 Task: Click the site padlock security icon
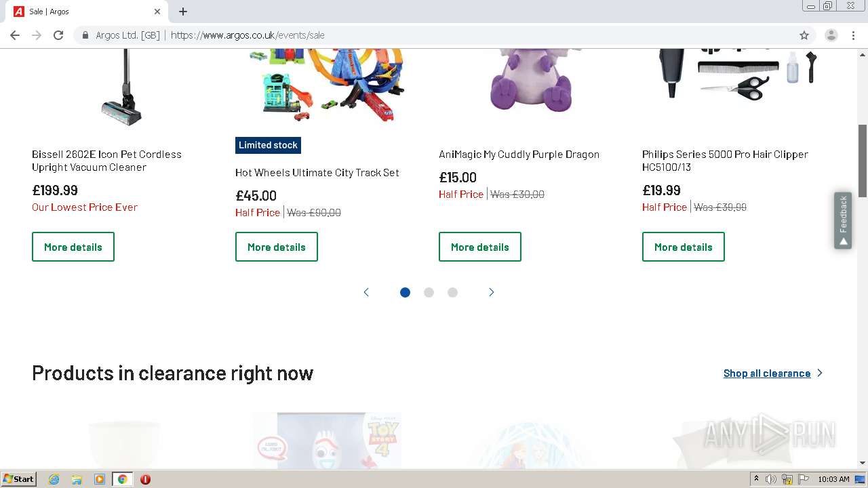(x=85, y=35)
